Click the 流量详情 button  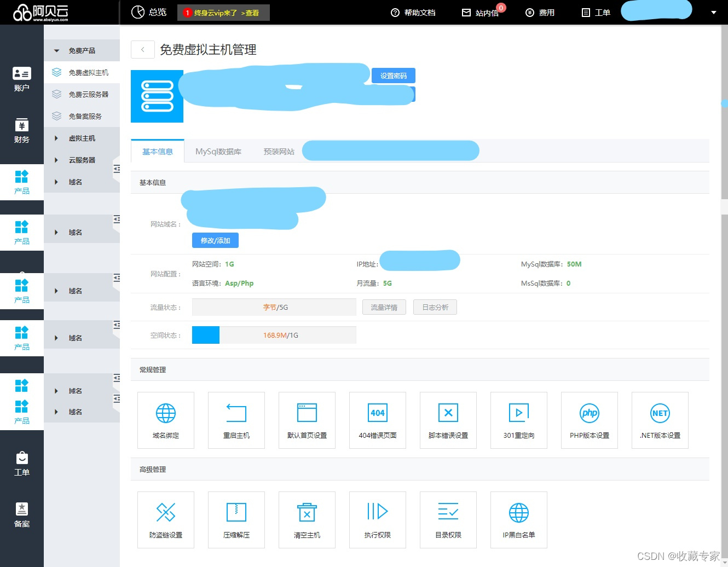coord(384,307)
